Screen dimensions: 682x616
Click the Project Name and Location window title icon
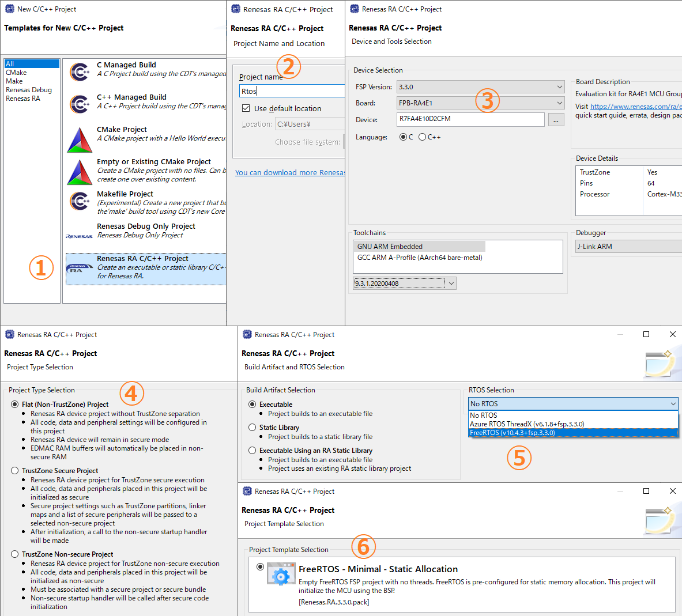click(235, 9)
